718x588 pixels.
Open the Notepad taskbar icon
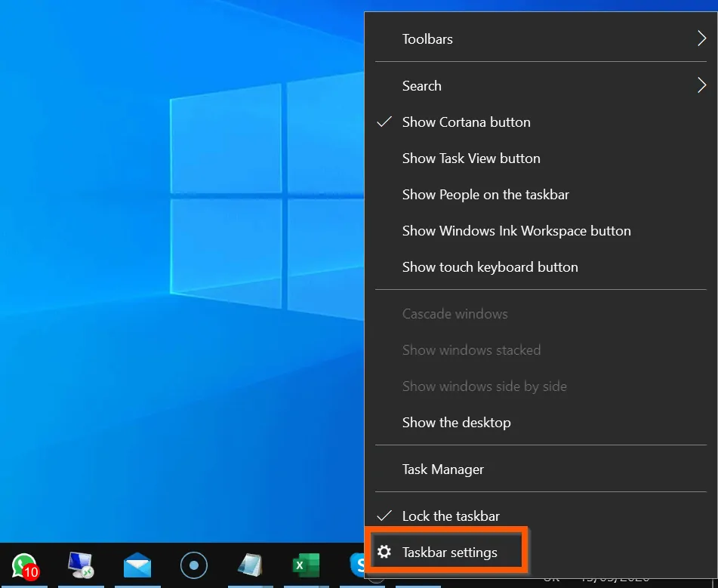[x=250, y=565]
